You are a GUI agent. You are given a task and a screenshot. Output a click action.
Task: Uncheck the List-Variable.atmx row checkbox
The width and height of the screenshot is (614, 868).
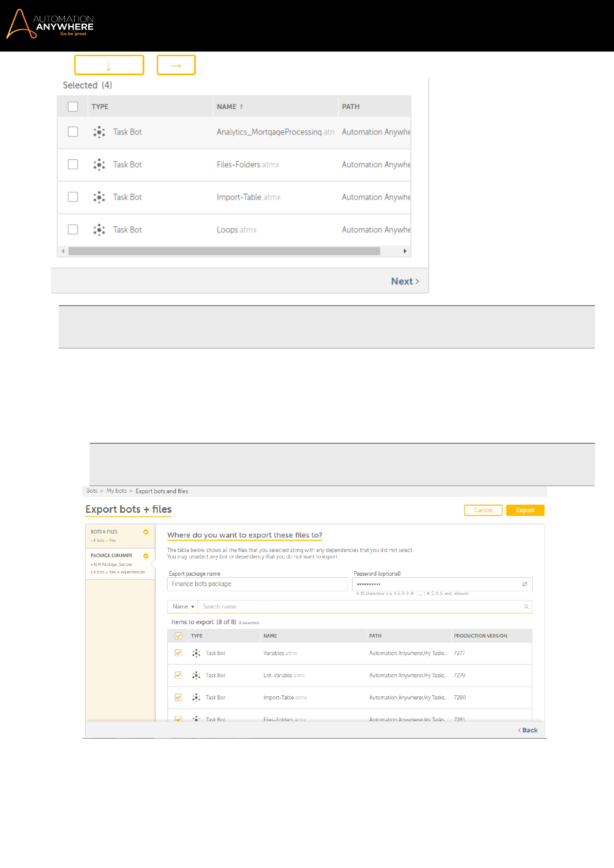point(178,675)
